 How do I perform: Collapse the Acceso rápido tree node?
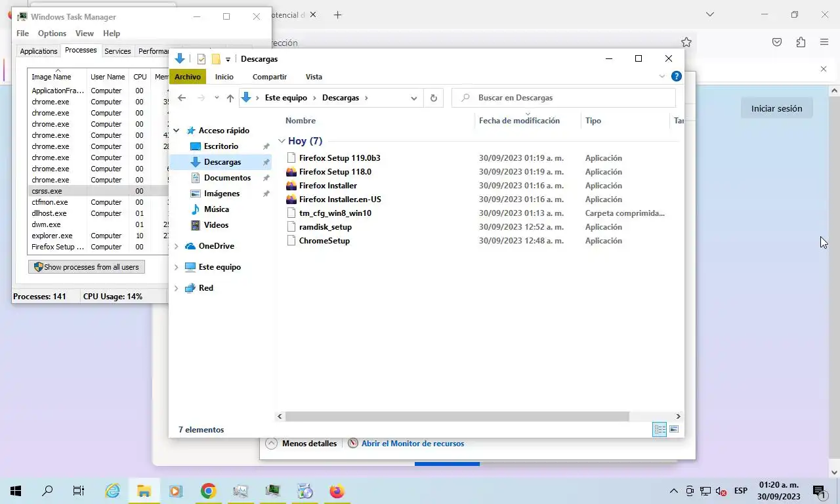coord(176,131)
